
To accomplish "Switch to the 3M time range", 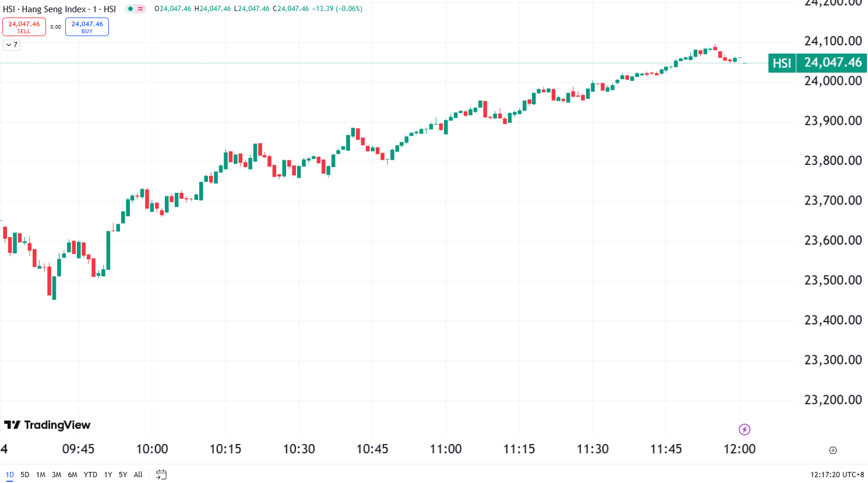I will coord(57,474).
